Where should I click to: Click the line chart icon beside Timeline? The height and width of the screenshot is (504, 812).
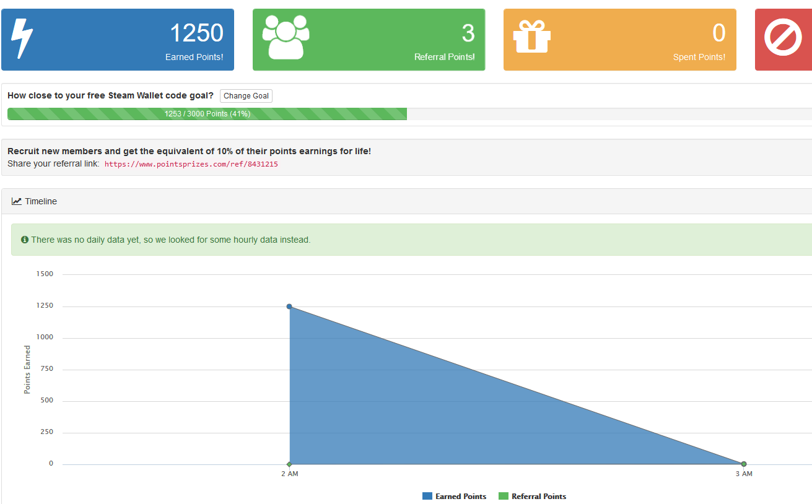tap(17, 201)
